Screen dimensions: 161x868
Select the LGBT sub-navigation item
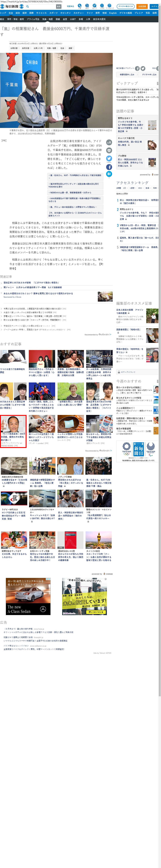click(73, 19)
